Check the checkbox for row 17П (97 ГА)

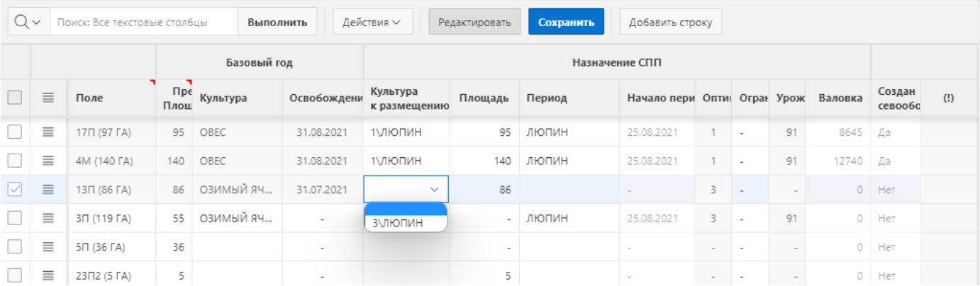[15, 132]
